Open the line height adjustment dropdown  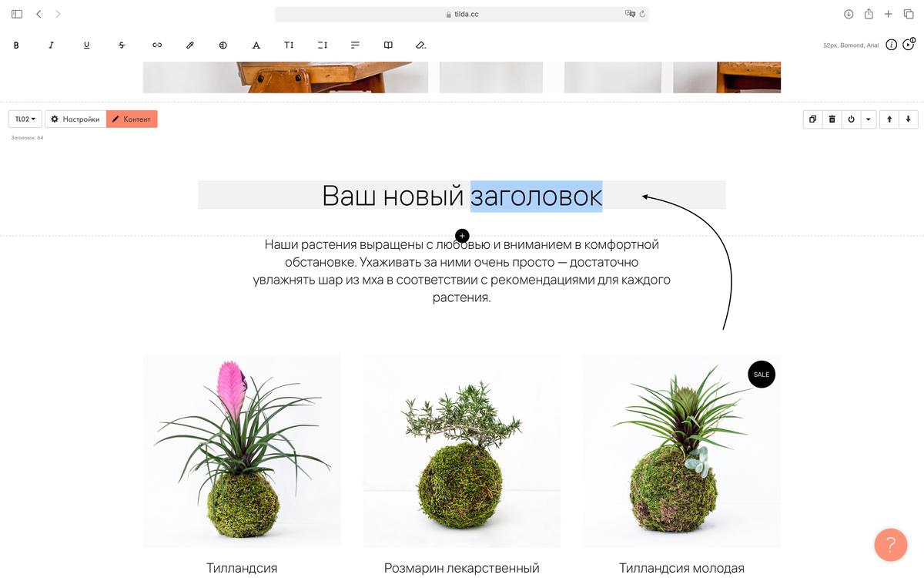(322, 45)
